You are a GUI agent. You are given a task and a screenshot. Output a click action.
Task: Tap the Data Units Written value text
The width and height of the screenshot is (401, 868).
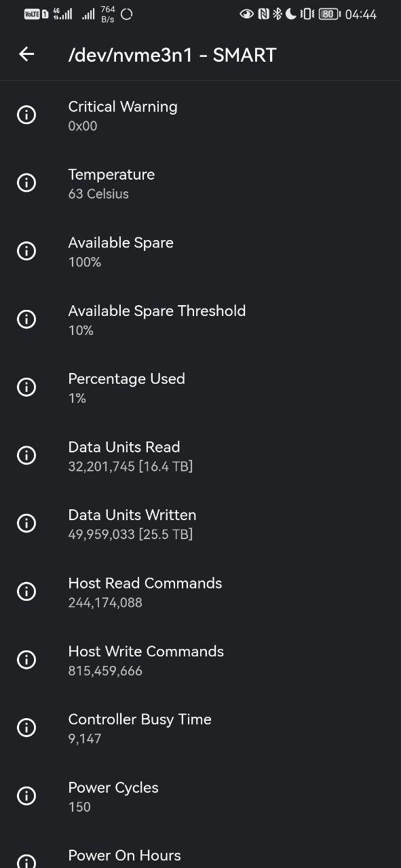130,534
